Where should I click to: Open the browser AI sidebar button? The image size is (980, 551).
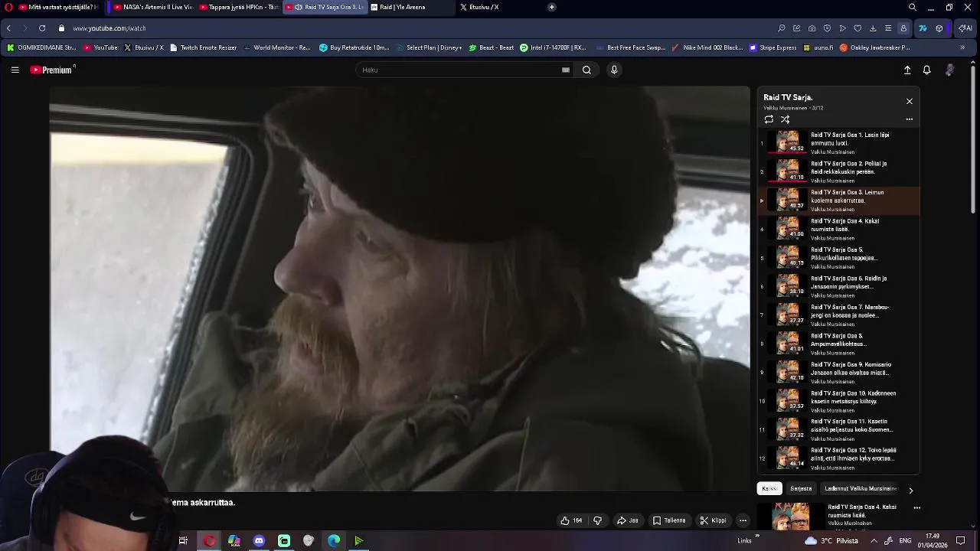tap(965, 28)
